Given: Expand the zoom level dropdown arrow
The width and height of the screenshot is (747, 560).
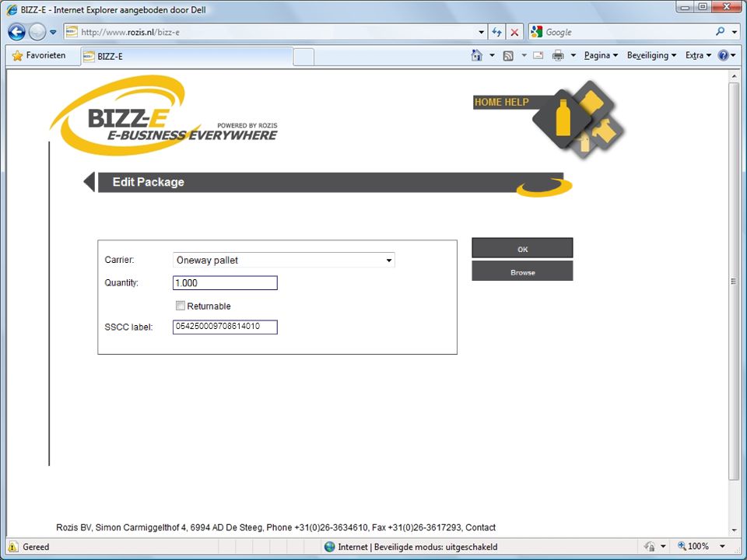Looking at the screenshot, I should click(723, 547).
